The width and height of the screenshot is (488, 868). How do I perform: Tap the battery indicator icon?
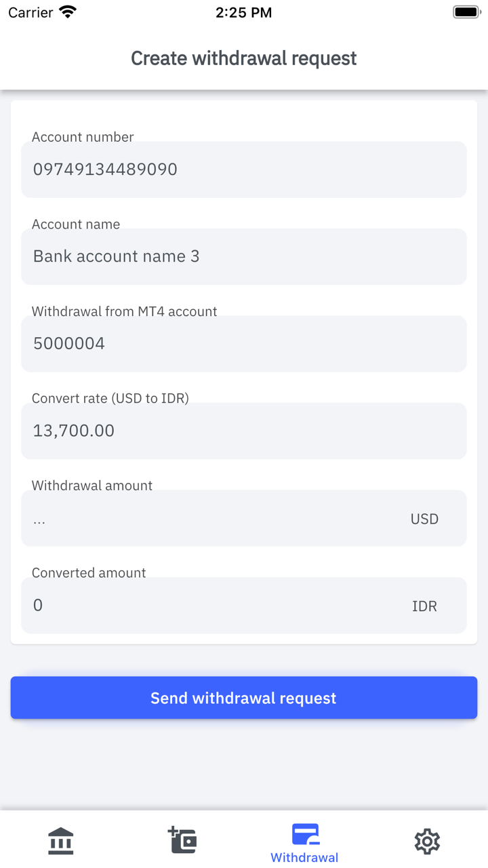pos(466,12)
